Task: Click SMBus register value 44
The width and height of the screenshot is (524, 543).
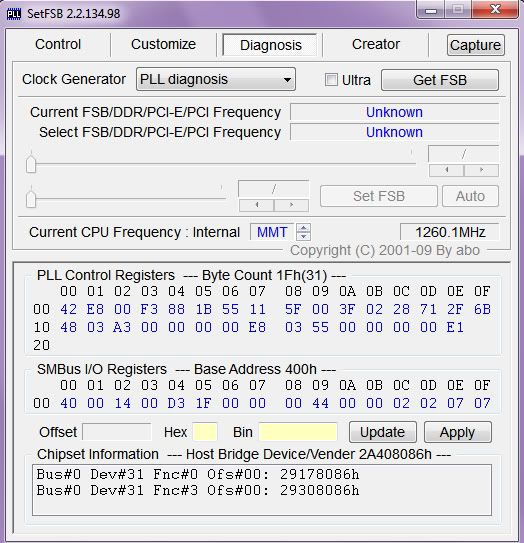Action: [320, 403]
